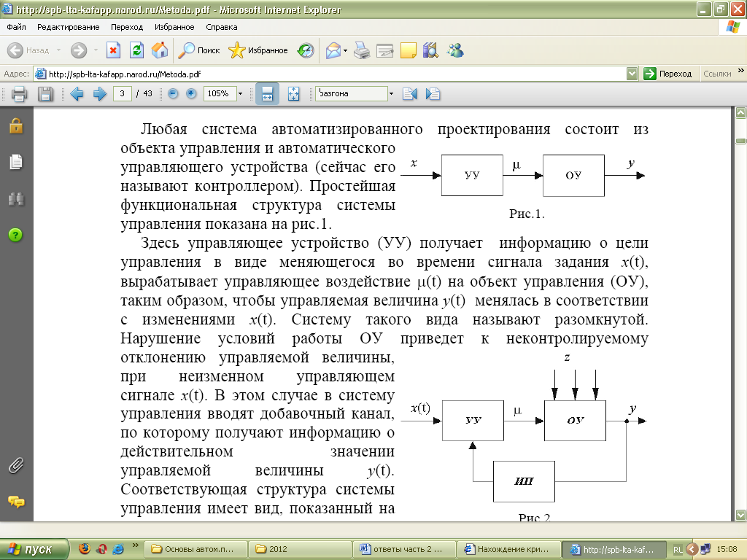Viewport: 747px width, 560px height.
Task: Go to Home page icon
Action: coord(160,50)
